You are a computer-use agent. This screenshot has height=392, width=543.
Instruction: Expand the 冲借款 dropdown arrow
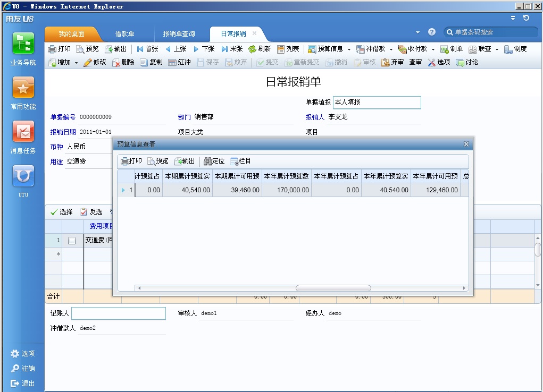391,49
